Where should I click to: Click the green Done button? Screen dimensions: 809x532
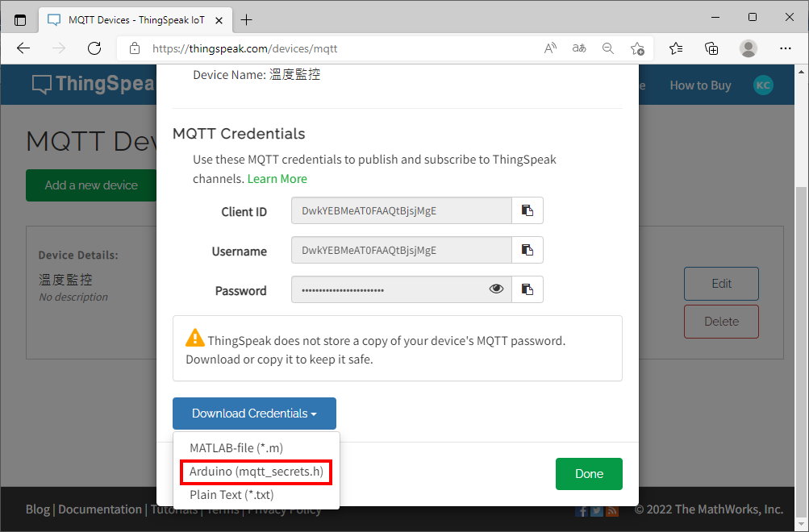pos(590,474)
